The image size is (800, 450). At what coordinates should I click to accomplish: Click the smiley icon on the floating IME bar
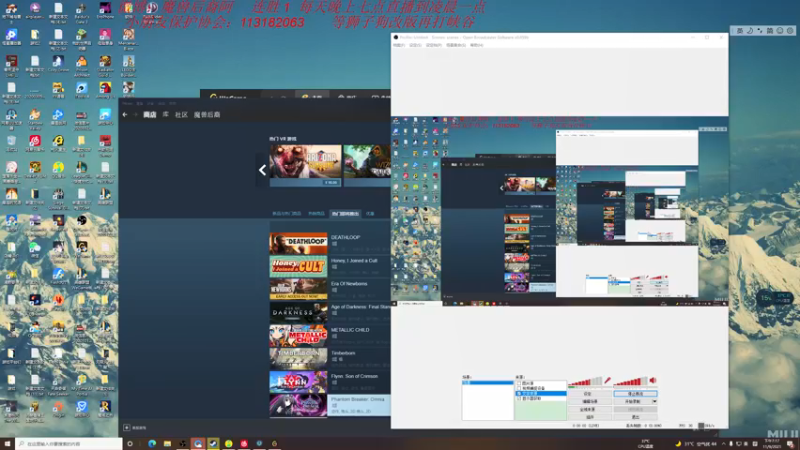tap(780, 31)
